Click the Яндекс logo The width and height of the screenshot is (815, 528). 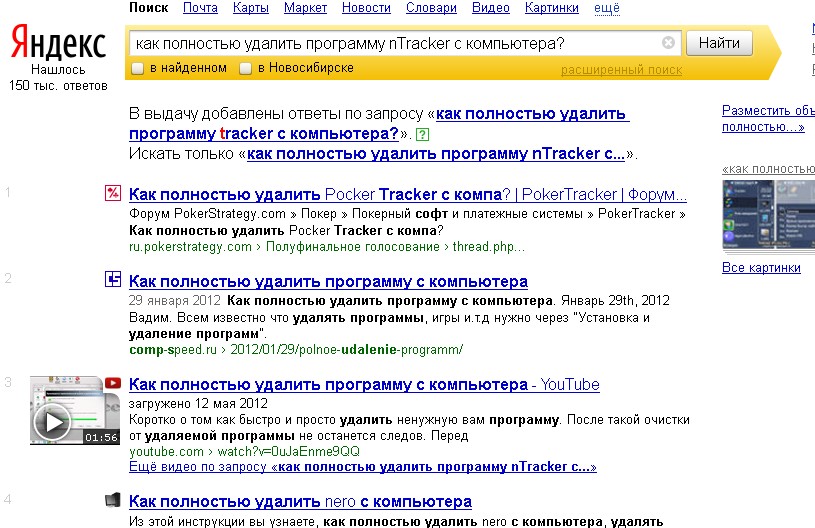click(x=58, y=43)
